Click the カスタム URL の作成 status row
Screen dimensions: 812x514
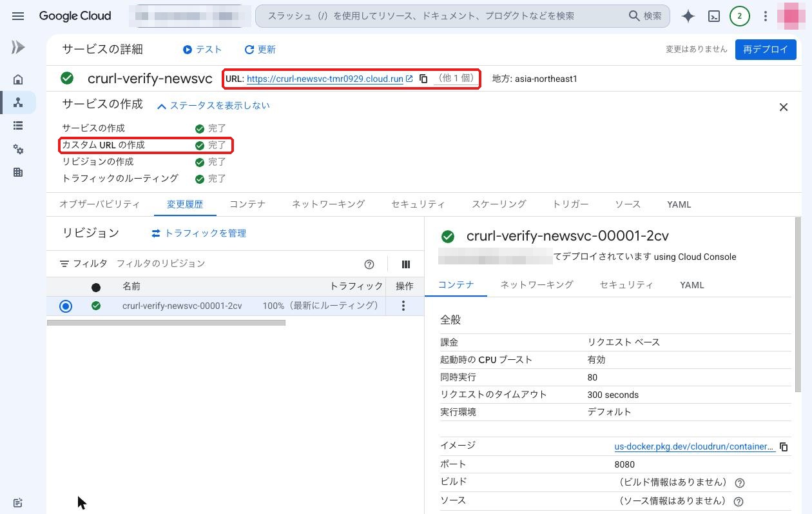click(x=146, y=145)
